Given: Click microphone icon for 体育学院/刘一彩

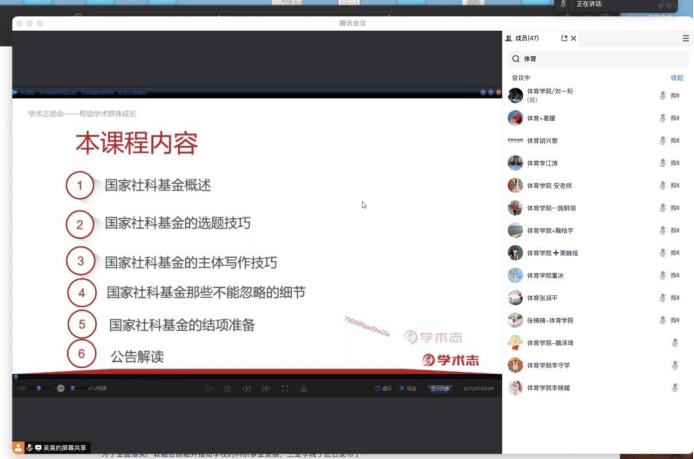Looking at the screenshot, I should click(x=662, y=95).
